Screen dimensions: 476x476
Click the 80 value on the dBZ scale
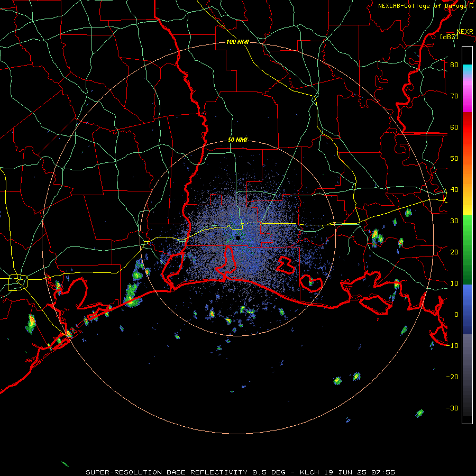[x=454, y=65]
